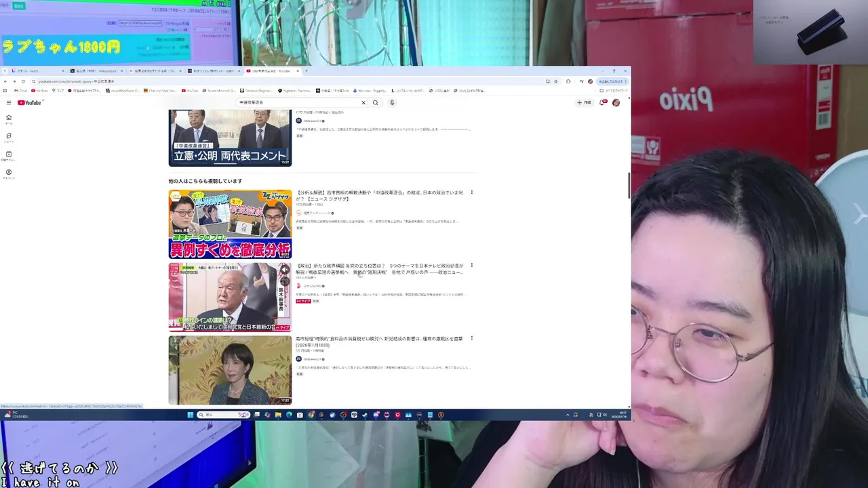This screenshot has height=488, width=868.
Task: Open the Gmail bookmark
Action: [x=20, y=90]
